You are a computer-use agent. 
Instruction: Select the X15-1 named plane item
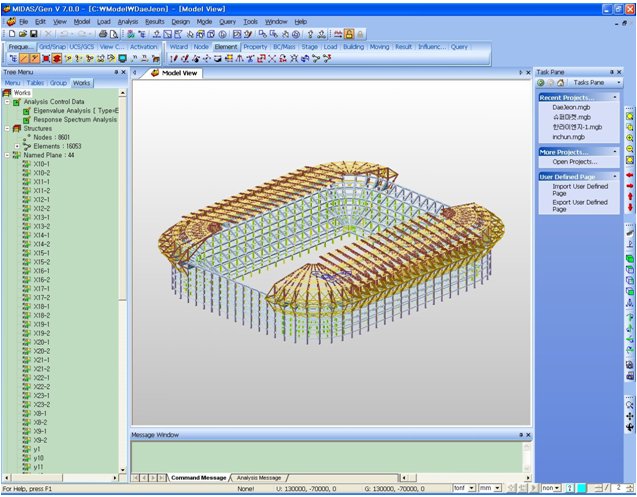(42, 253)
